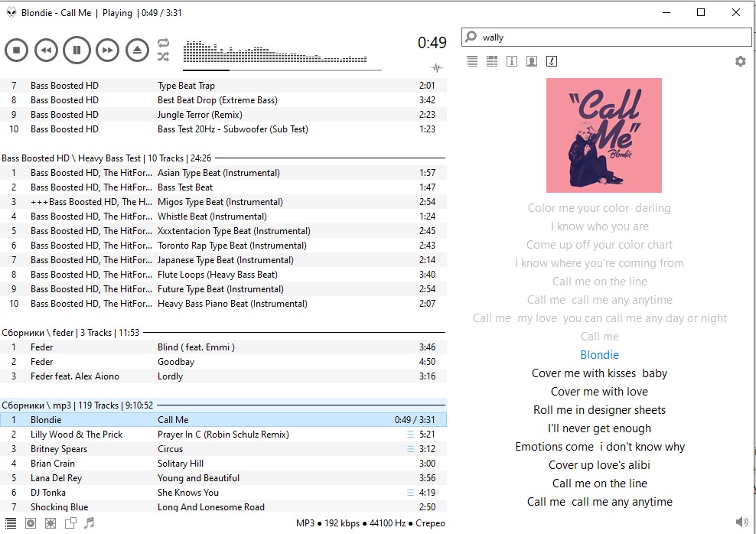Select track "Type Beat Trap"
The height and width of the screenshot is (534, 756).
click(223, 86)
